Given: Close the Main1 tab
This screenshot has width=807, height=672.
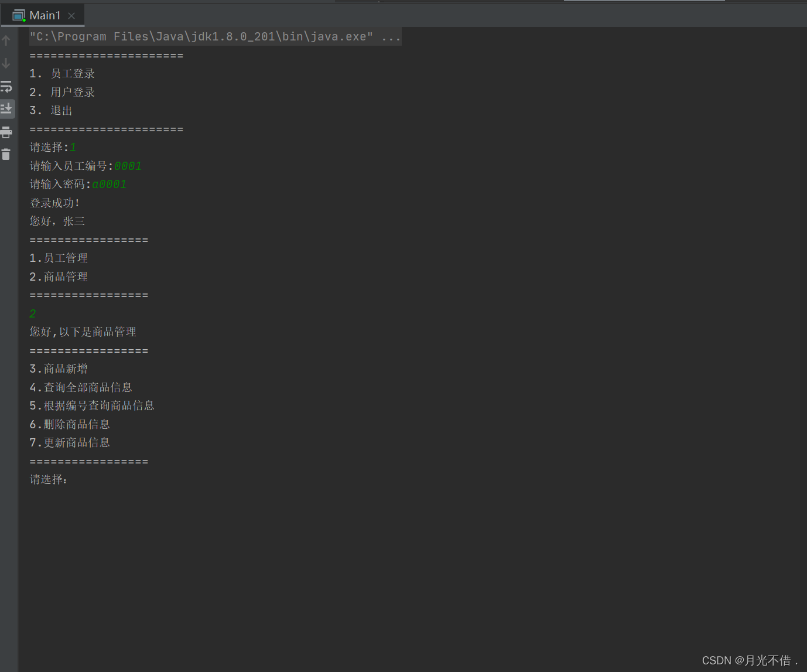Looking at the screenshot, I should tap(71, 16).
